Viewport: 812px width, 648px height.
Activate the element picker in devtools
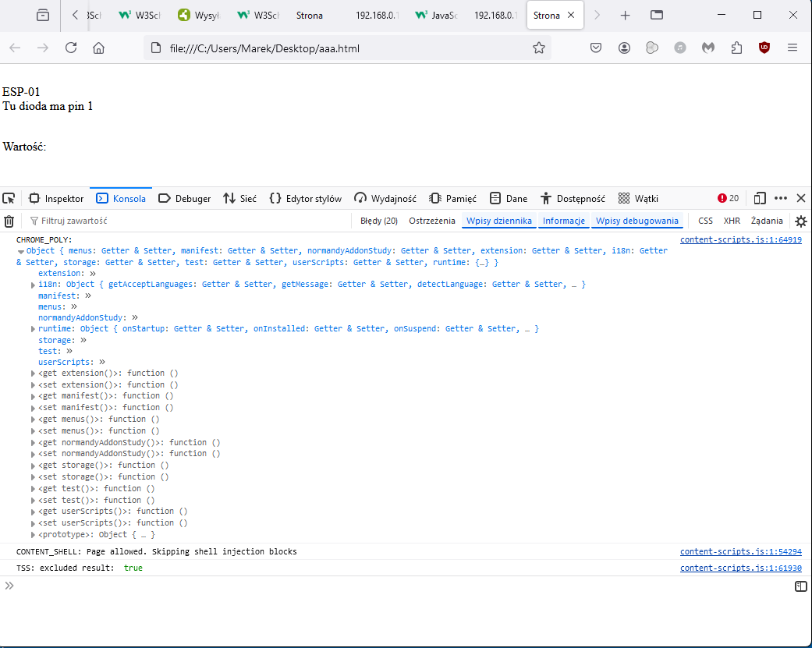click(9, 198)
